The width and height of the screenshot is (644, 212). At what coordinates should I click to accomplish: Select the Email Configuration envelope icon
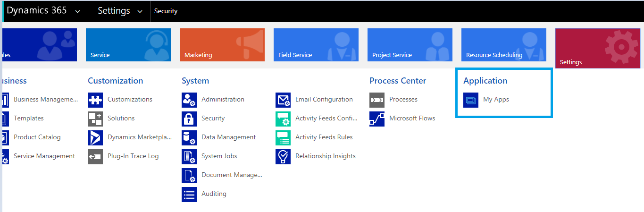click(283, 100)
